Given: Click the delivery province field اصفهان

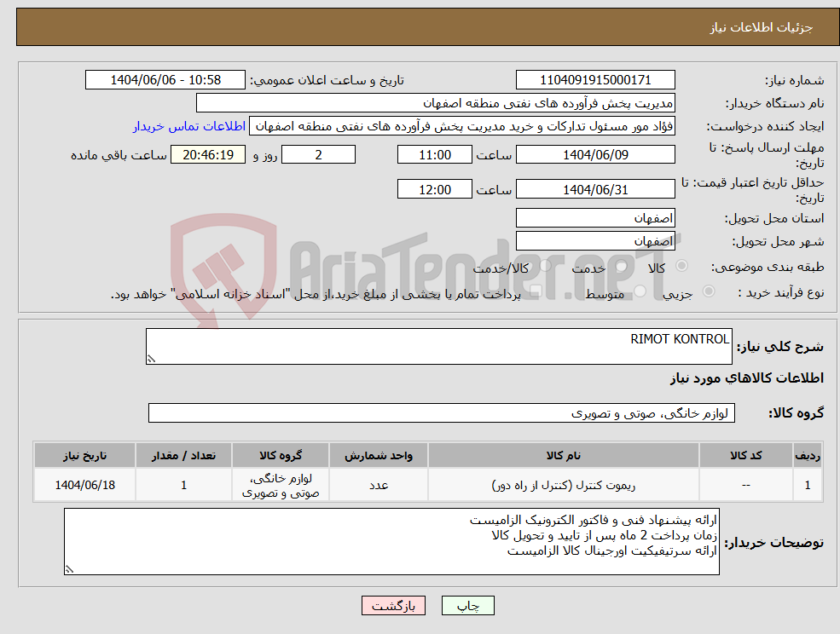Looking at the screenshot, I should [x=594, y=217].
